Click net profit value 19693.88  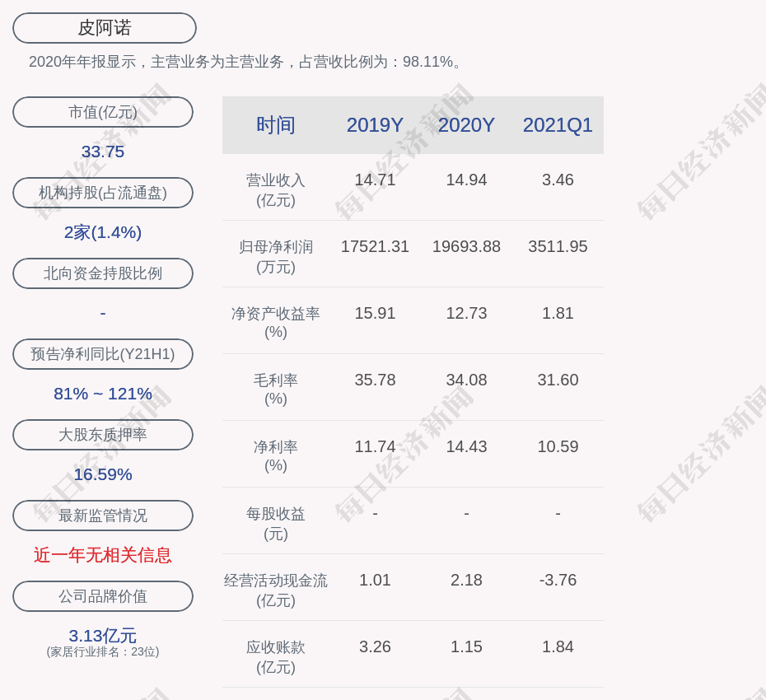point(466,246)
